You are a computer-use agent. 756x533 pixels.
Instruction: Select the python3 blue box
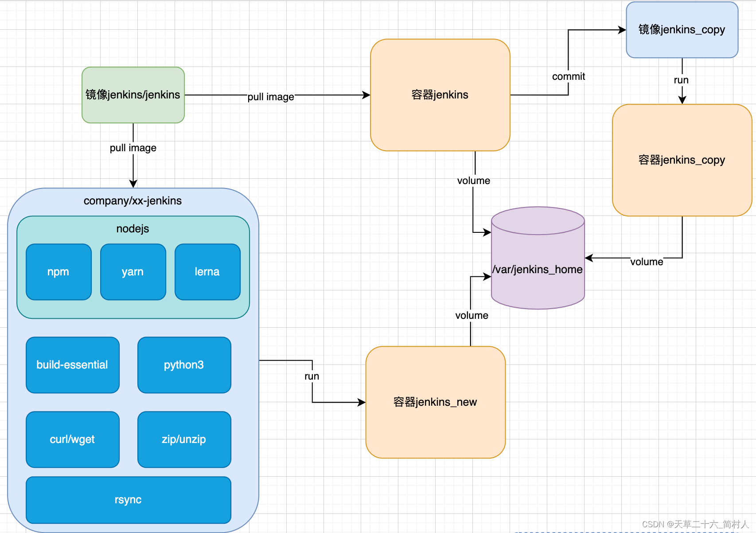[x=184, y=365]
